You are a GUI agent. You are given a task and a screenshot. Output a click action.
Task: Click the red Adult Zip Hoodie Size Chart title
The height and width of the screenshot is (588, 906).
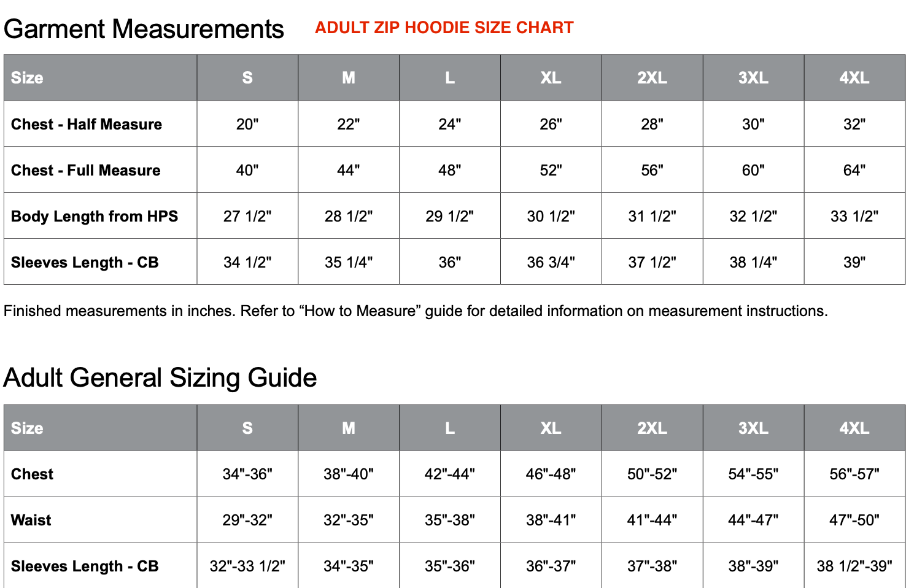click(x=444, y=28)
